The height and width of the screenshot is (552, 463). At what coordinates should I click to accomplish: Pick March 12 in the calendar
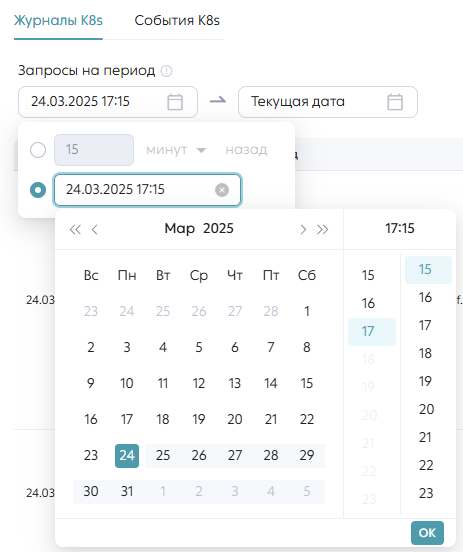click(199, 383)
